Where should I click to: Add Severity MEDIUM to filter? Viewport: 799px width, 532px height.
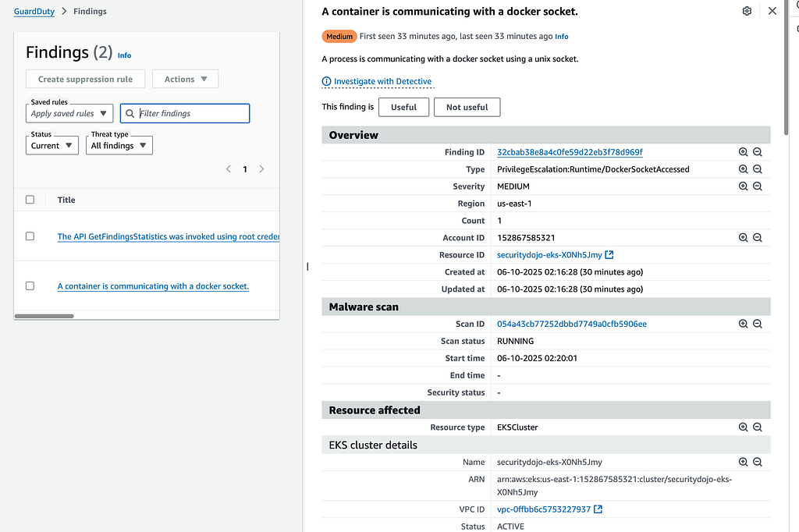coord(743,186)
